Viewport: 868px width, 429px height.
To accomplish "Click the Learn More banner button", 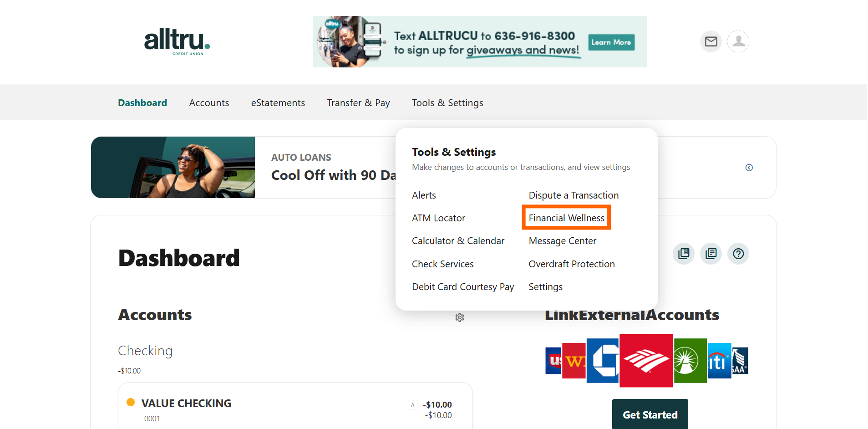I will (611, 42).
